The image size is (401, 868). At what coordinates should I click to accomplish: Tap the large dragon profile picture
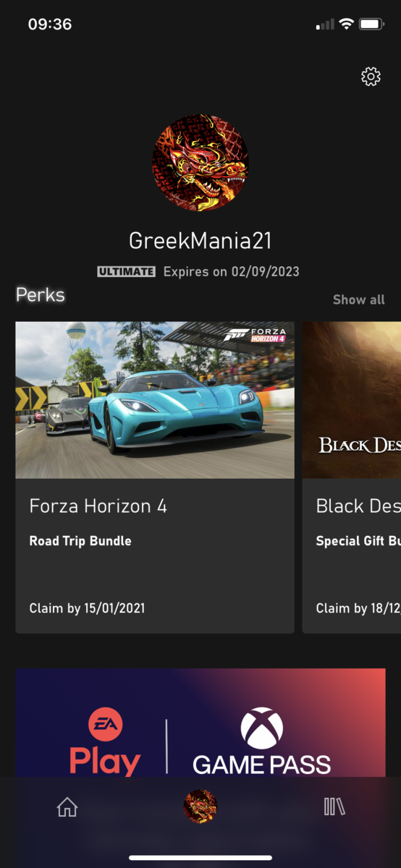pos(200,162)
